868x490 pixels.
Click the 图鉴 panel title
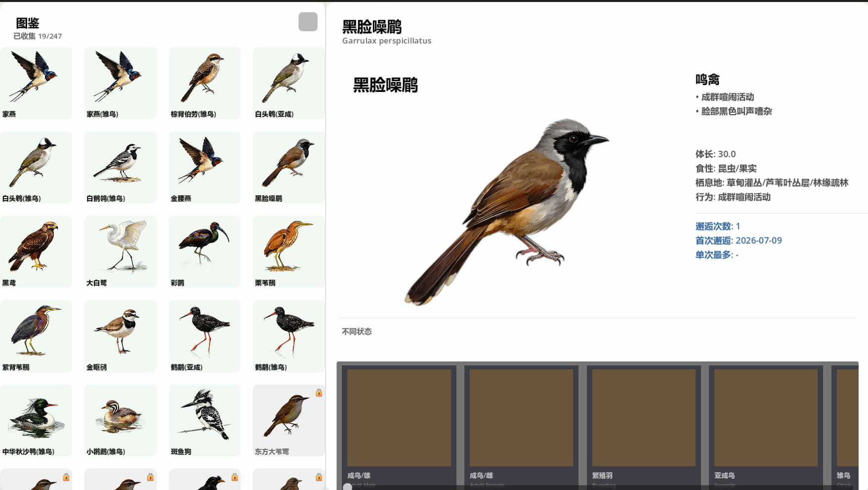coord(28,23)
